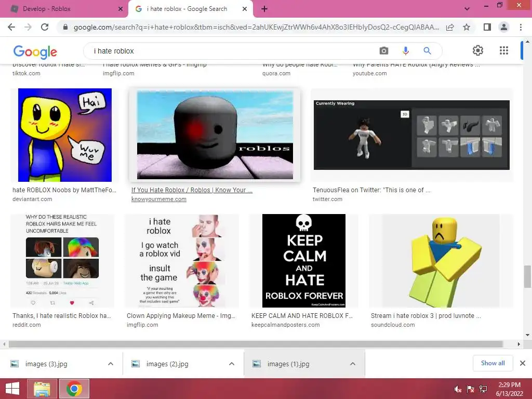This screenshot has width=532, height=399.
Task: Run the search with the magnifier icon
Action: click(427, 51)
